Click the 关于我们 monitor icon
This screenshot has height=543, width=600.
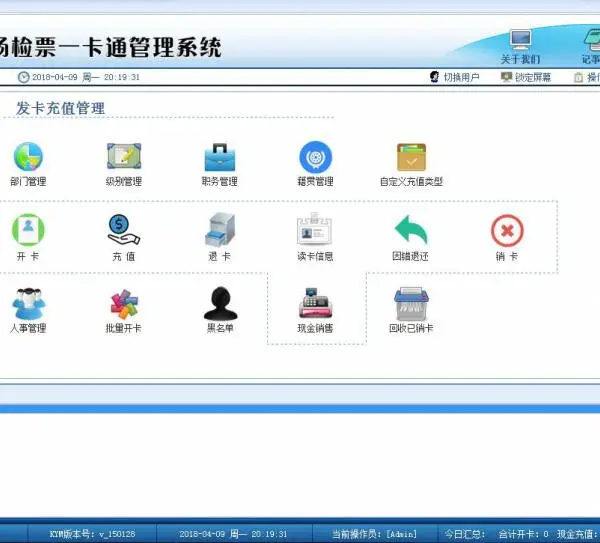click(520, 40)
